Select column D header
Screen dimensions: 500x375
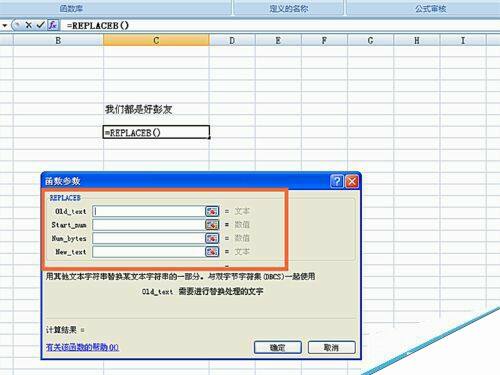[232, 41]
